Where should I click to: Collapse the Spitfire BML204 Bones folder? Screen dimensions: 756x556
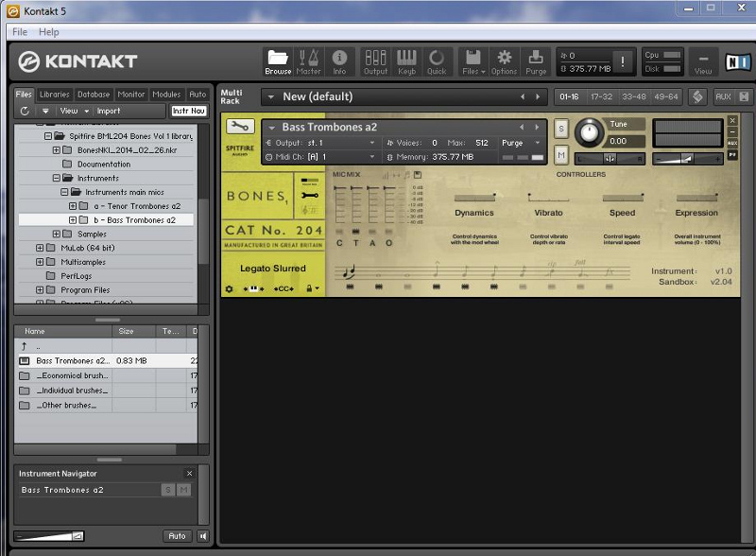tap(48, 136)
